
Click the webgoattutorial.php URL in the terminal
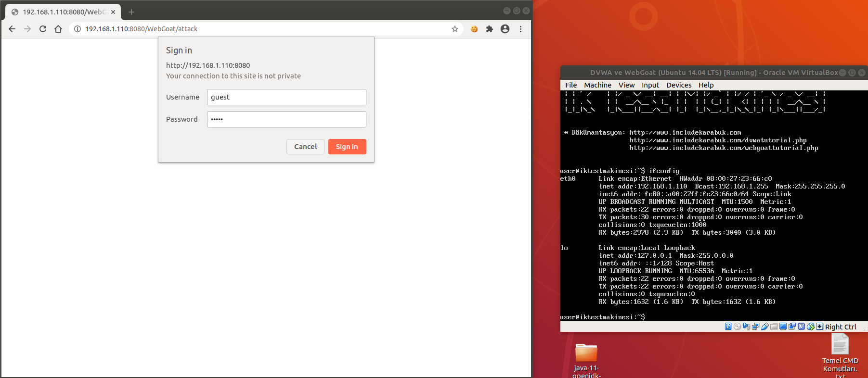pyautogui.click(x=724, y=148)
